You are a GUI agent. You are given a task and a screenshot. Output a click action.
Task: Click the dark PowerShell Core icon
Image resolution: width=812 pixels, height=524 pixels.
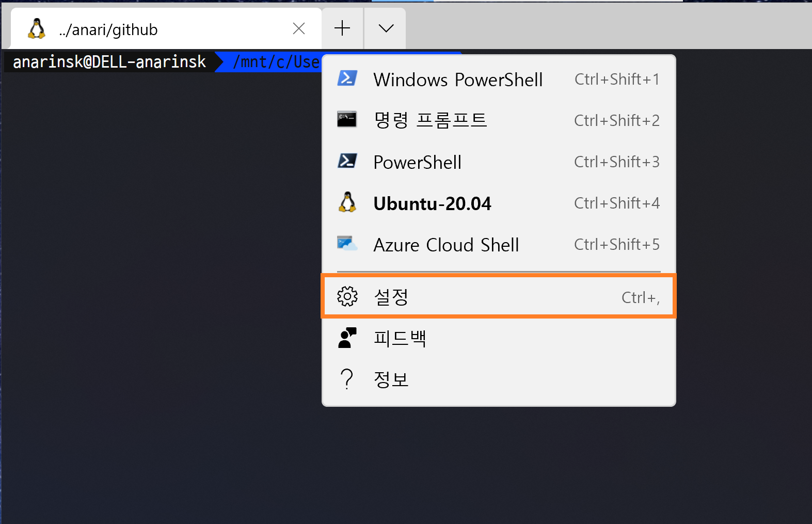click(x=347, y=161)
